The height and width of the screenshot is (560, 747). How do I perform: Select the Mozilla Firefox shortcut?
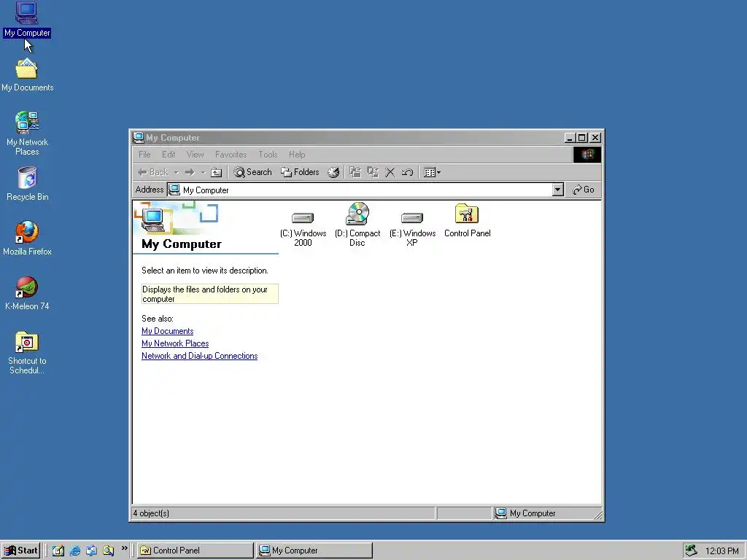[x=27, y=238]
